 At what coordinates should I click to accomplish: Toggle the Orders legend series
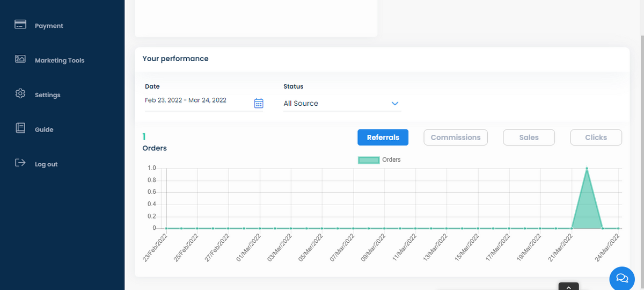click(x=379, y=160)
